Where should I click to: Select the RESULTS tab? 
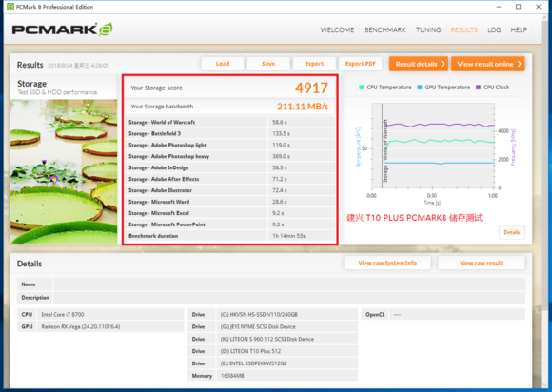click(x=464, y=29)
